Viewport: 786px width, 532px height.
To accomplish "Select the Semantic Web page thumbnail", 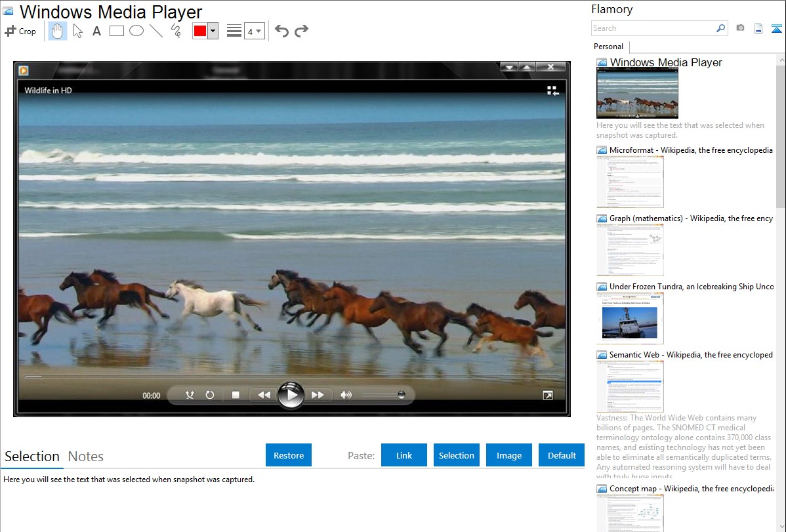I will click(x=630, y=386).
